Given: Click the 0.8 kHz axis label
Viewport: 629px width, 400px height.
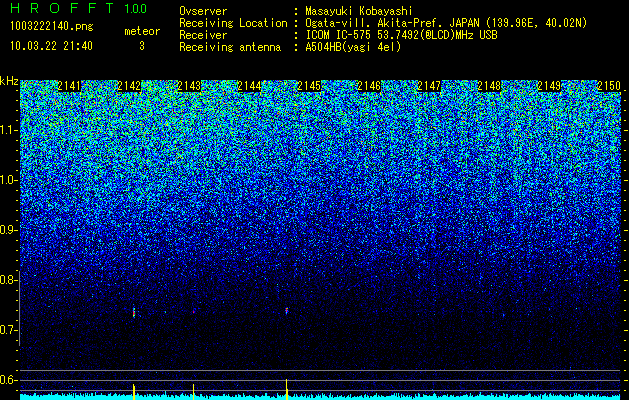Looking at the screenshot, I should point(9,280).
